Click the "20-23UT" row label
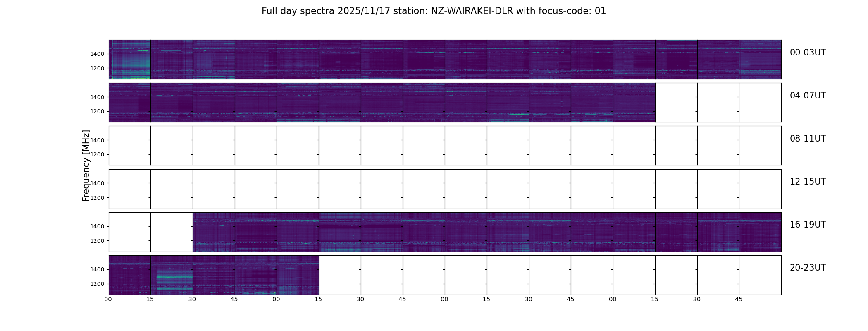The image size is (868, 331). (808, 268)
